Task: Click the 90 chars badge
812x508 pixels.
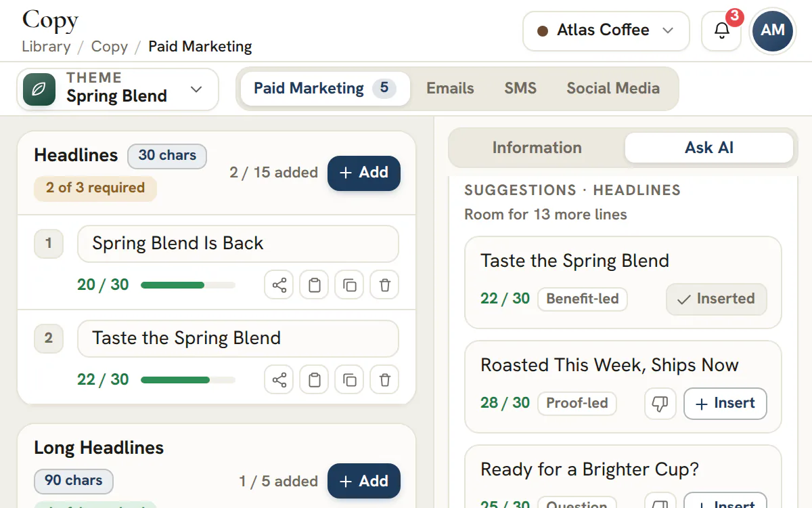Action: coord(74,481)
